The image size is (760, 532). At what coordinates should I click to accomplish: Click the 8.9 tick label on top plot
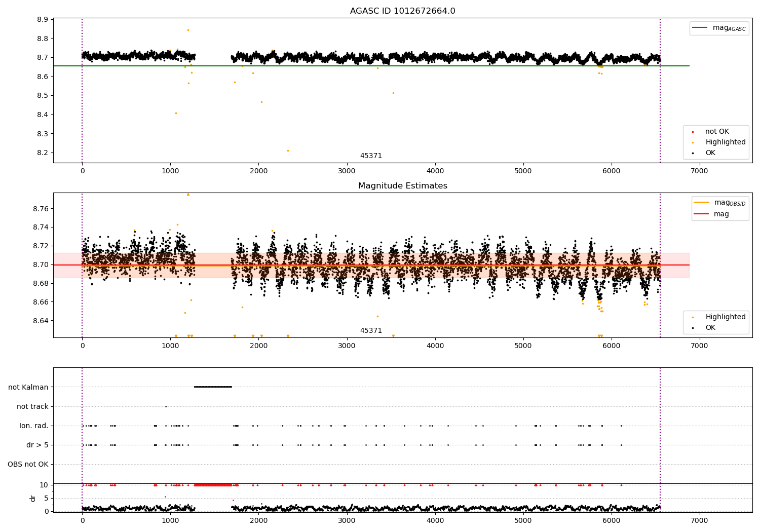(43, 20)
